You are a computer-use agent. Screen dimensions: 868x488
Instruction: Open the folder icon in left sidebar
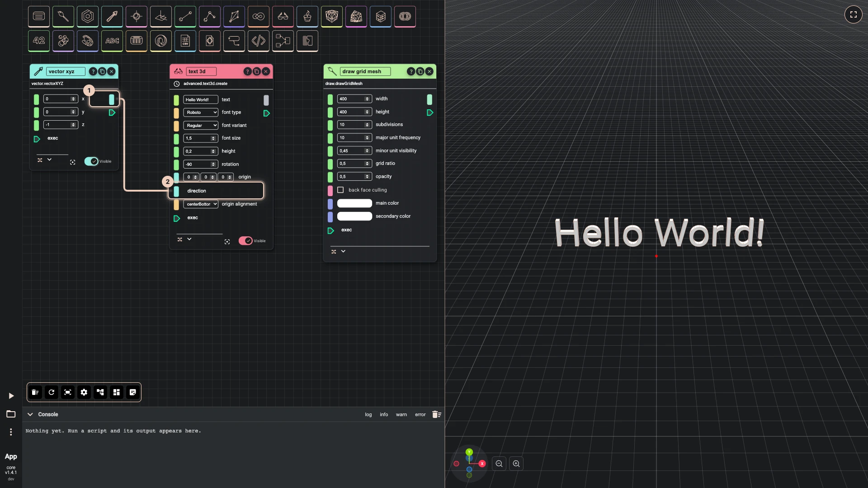coord(11,414)
